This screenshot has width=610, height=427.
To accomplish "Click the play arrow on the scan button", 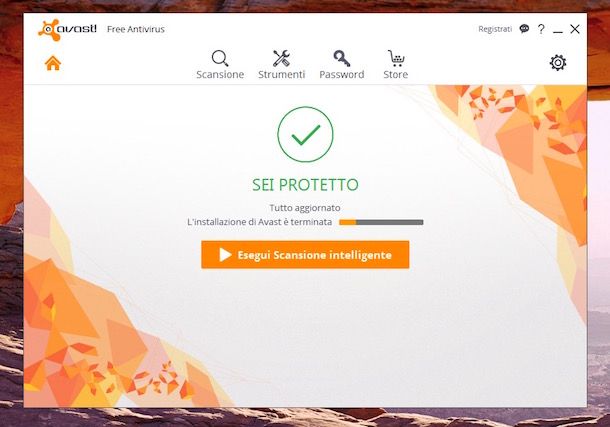I will [x=225, y=255].
